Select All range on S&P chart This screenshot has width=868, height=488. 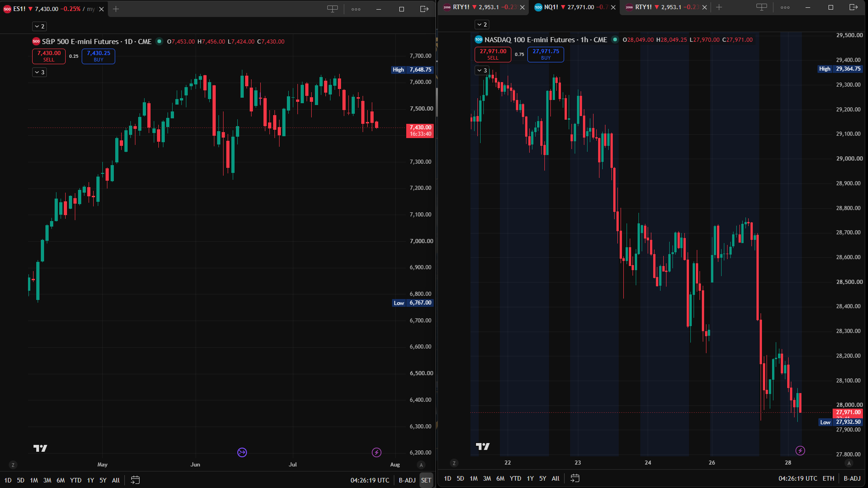pos(116,480)
